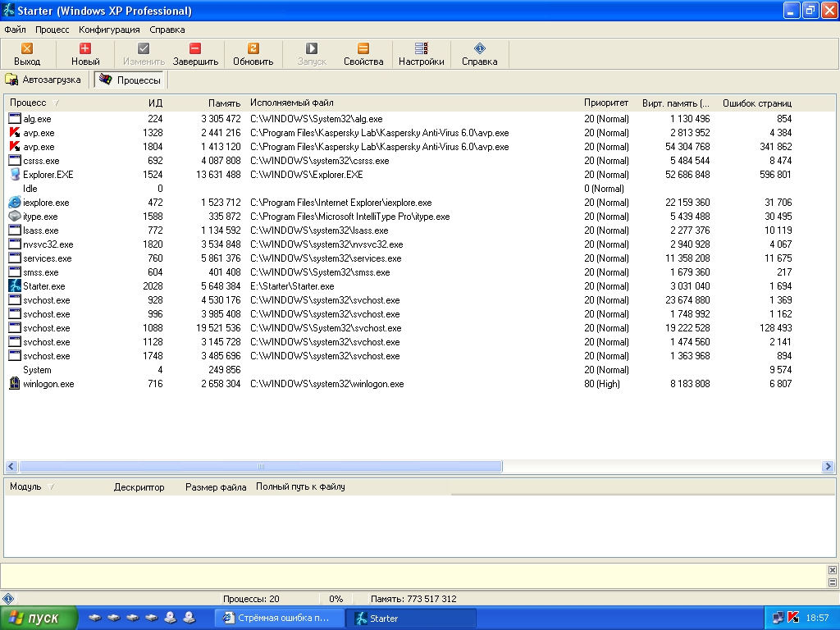Click the horizontal scrollbar right arrow
This screenshot has width=840, height=630.
[828, 467]
